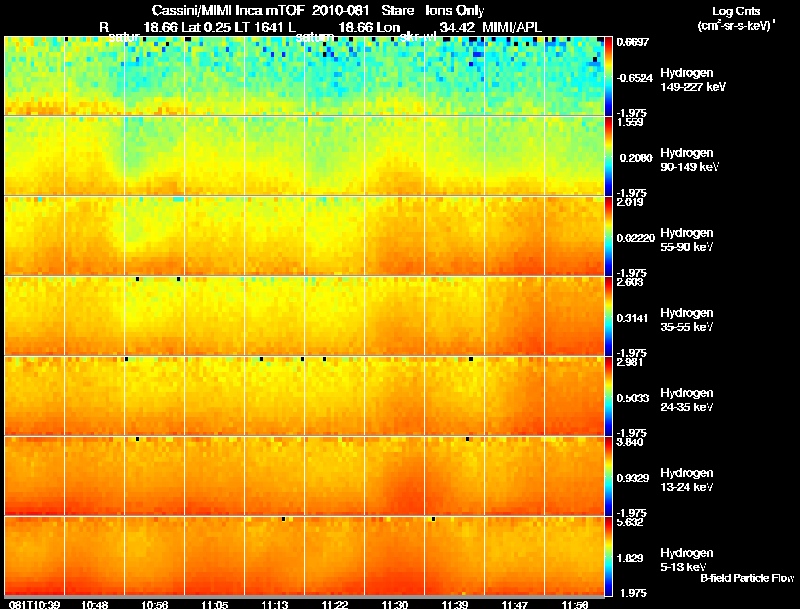Click the 'Hydrogen 13-24 keV' label
Image resolution: width=800 pixels, height=609 pixels.
pyautogui.click(x=687, y=480)
